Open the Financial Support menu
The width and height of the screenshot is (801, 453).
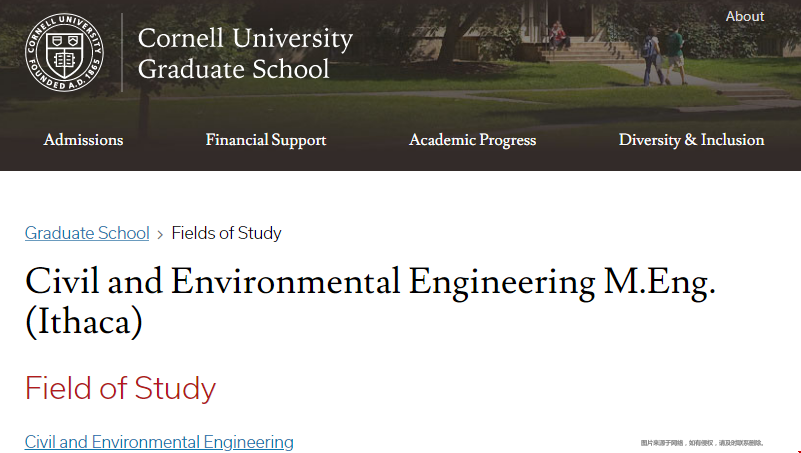coord(266,140)
